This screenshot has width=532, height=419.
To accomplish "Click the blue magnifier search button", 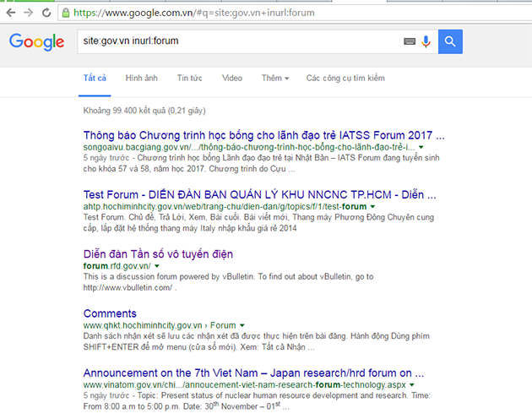I will [x=450, y=41].
